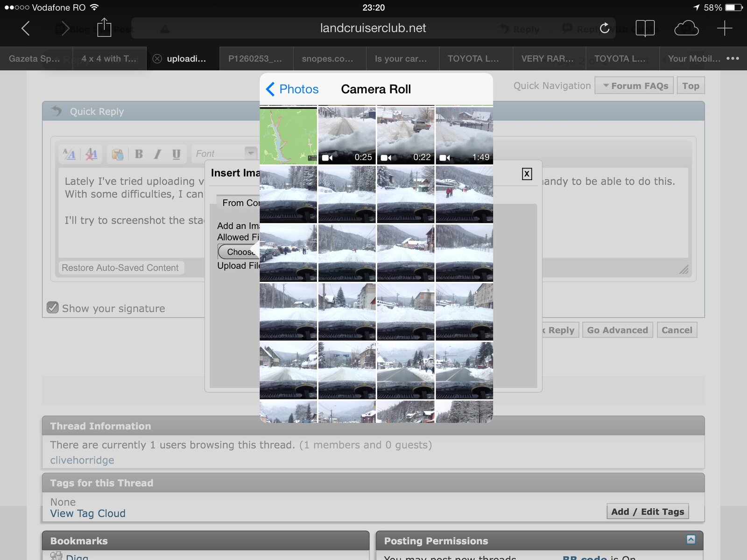Show more tabs via ellipsis icon
This screenshot has width=747, height=560.
point(733,58)
